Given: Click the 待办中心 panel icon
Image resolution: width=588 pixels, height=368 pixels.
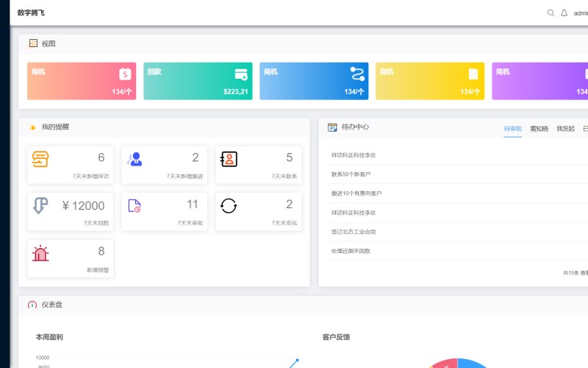Looking at the screenshot, I should click(x=332, y=127).
